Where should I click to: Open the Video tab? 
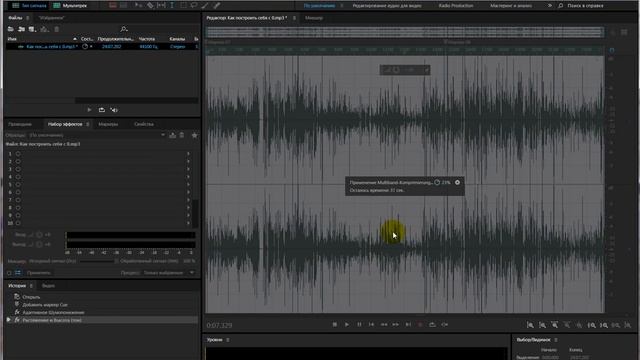48,286
